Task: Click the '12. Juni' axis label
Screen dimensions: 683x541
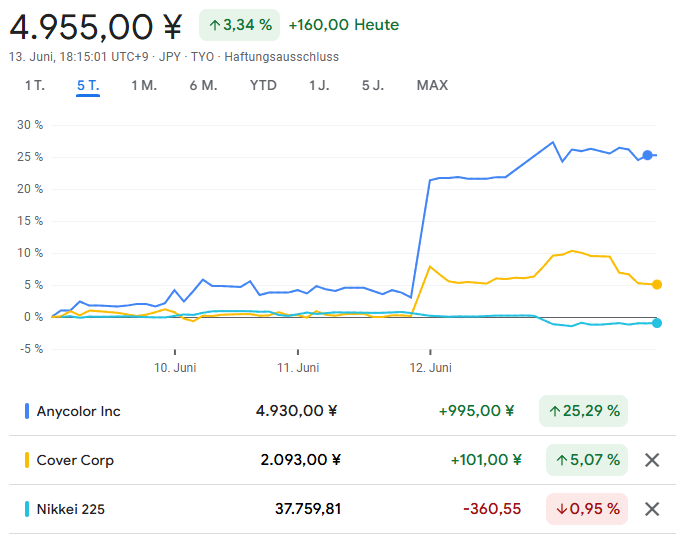Action: click(430, 368)
